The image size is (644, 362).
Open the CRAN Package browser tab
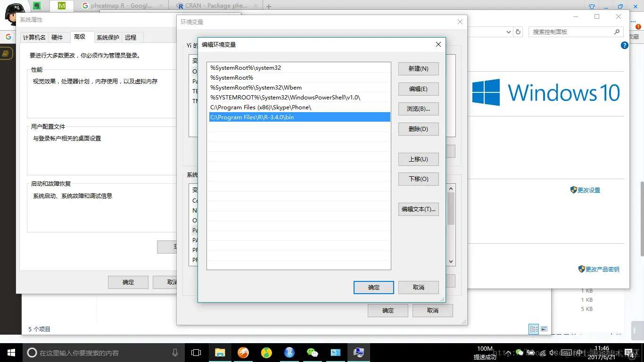[217, 6]
